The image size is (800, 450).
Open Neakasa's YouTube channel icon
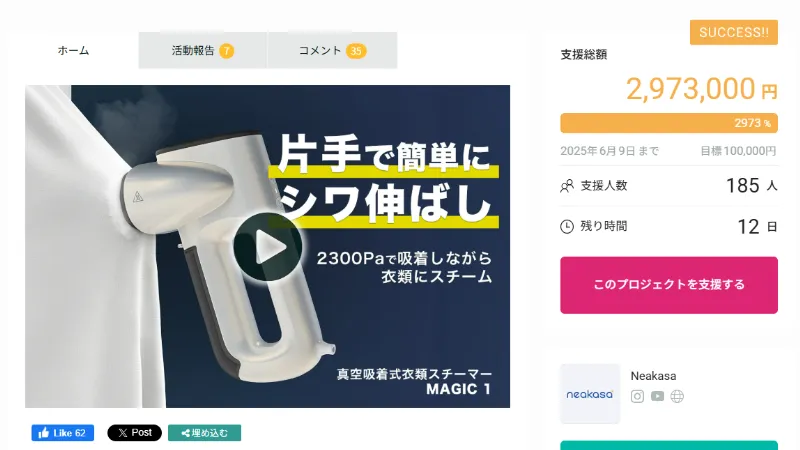(657, 396)
